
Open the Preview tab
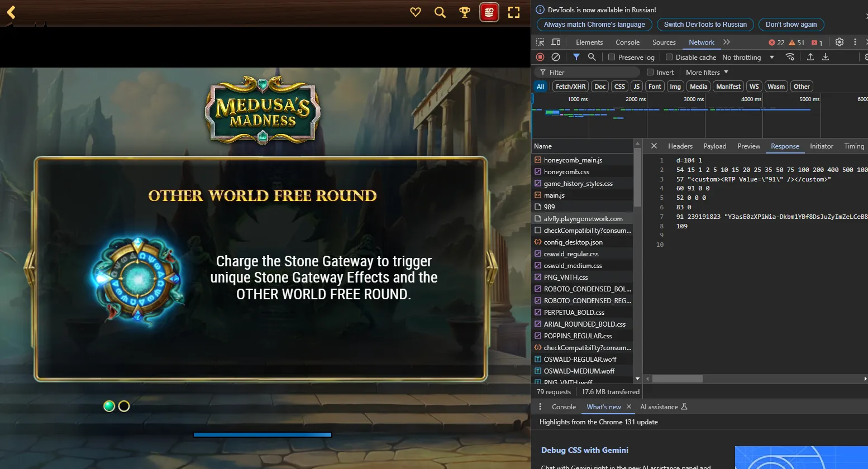tap(749, 146)
